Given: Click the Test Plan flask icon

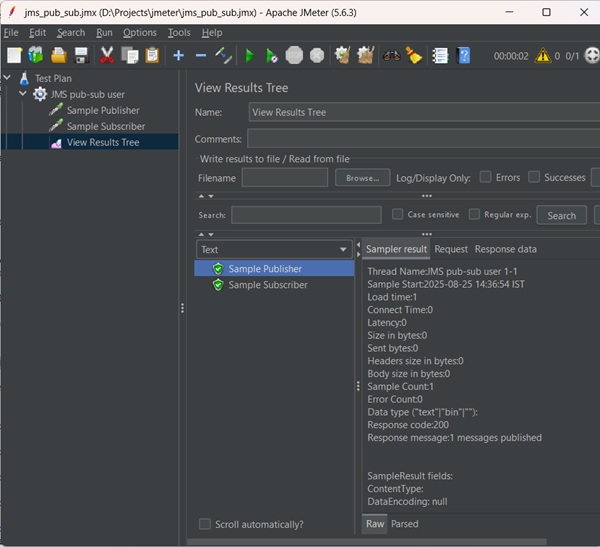Looking at the screenshot, I should coord(24,78).
